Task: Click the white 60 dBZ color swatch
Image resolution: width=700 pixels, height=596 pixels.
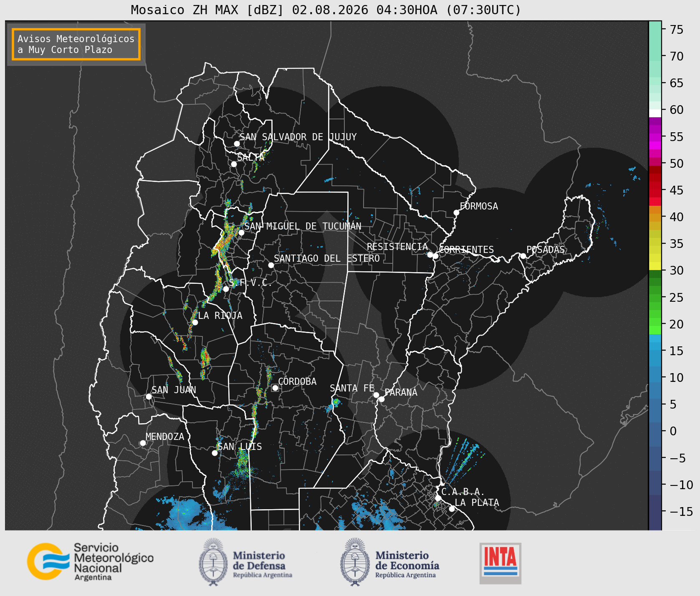Action: click(655, 113)
